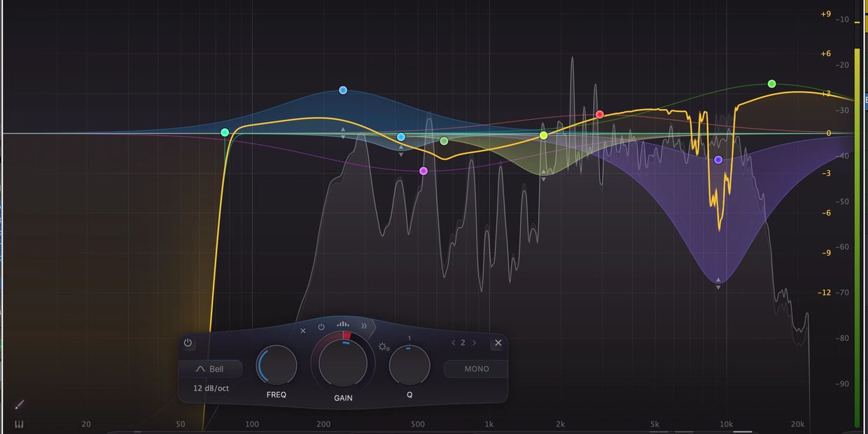The image size is (868, 434).
Task: Click the 10k frequency axis label
Action: tap(726, 424)
